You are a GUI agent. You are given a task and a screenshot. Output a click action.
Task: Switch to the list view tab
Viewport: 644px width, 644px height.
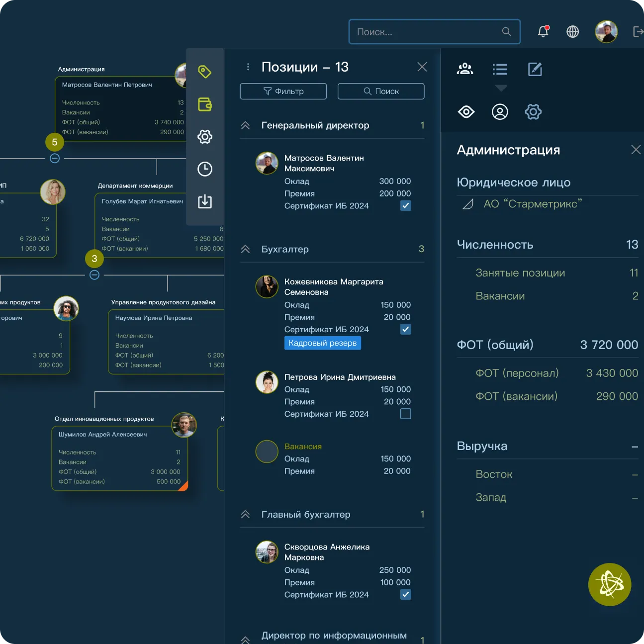pos(500,69)
